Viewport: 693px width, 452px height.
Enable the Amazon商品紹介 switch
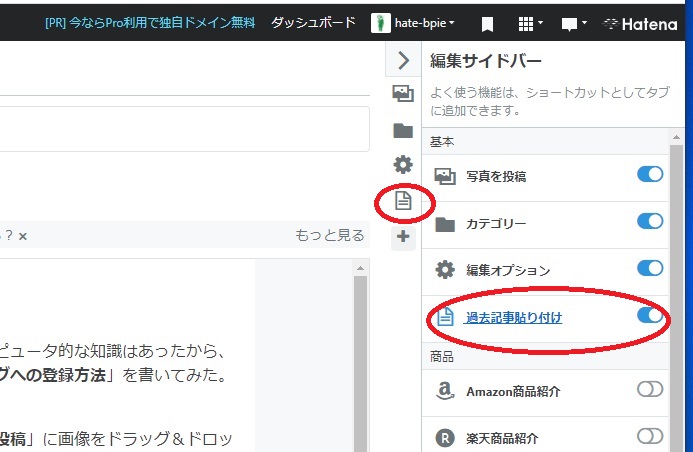tap(650, 389)
